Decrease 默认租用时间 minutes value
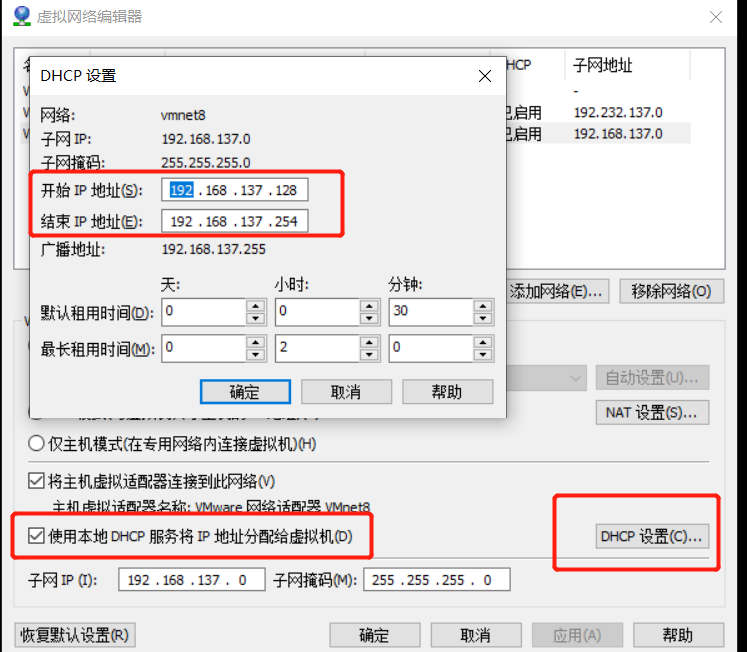 483,319
